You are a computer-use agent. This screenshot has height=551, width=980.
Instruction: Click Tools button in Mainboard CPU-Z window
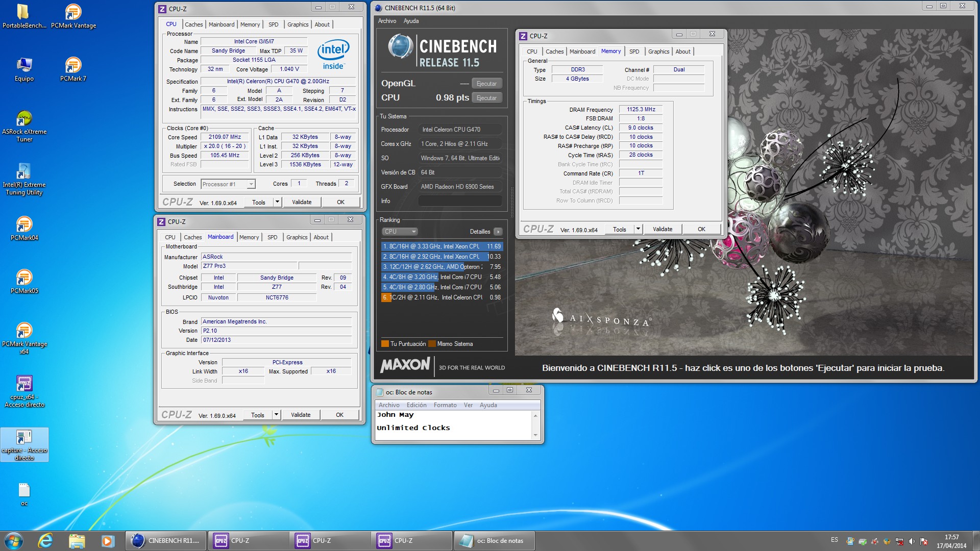coord(258,415)
